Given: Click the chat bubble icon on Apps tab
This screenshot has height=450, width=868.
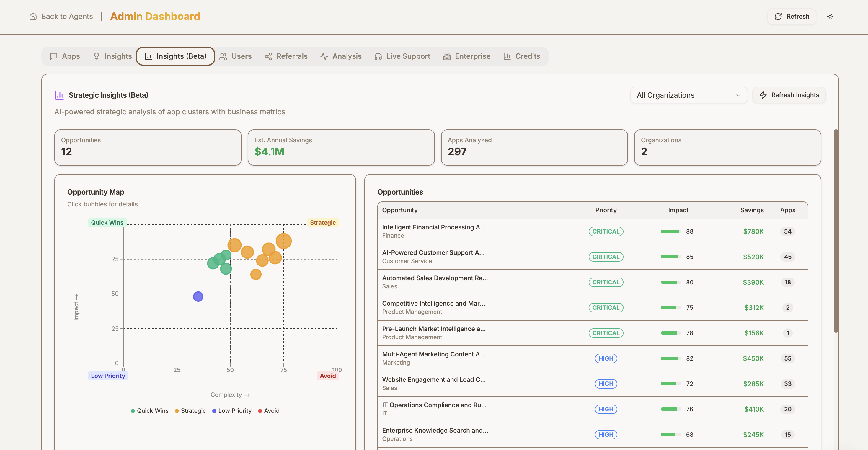Looking at the screenshot, I should pyautogui.click(x=53, y=56).
